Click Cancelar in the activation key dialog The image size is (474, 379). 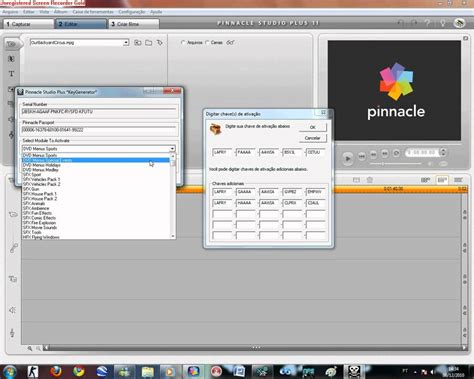tap(313, 138)
